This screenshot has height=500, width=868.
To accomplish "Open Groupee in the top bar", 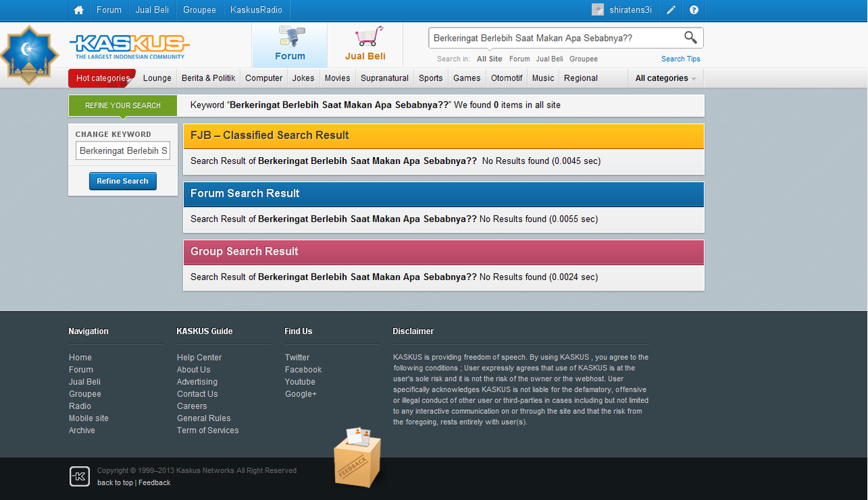I will click(200, 10).
